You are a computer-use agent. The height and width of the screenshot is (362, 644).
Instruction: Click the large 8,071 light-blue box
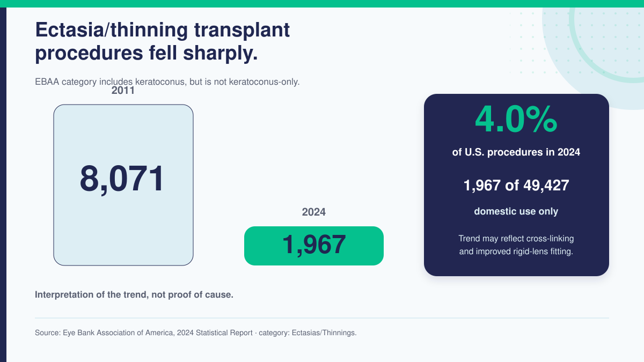[x=123, y=185]
